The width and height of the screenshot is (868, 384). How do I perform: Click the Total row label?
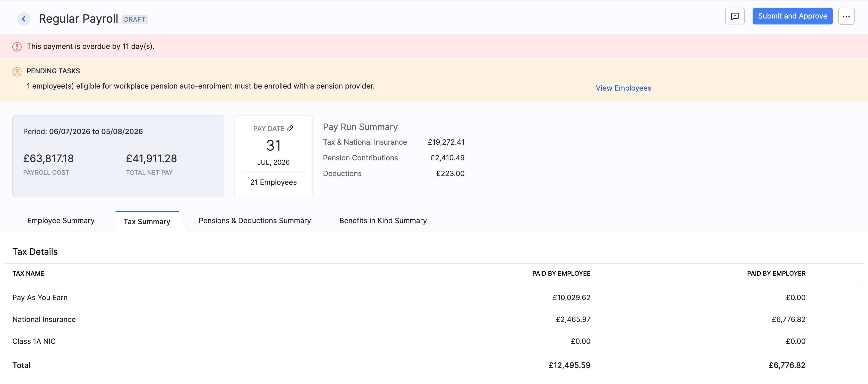pos(22,365)
